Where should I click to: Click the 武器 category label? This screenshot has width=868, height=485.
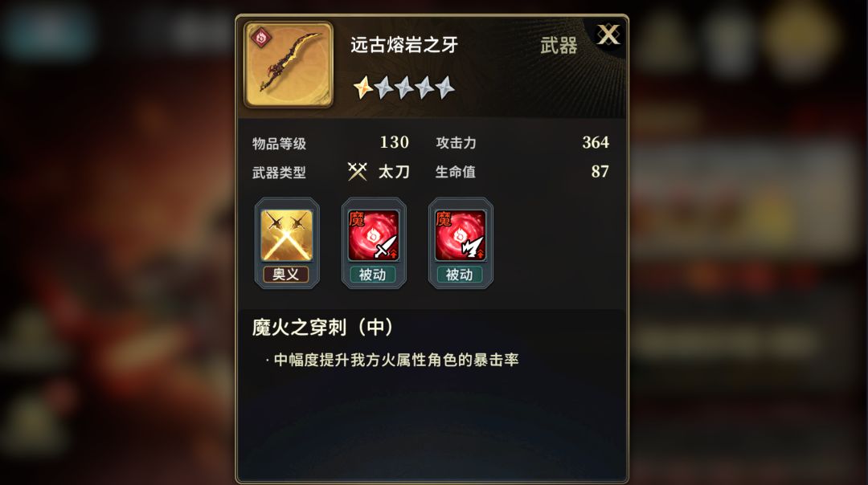click(x=559, y=45)
